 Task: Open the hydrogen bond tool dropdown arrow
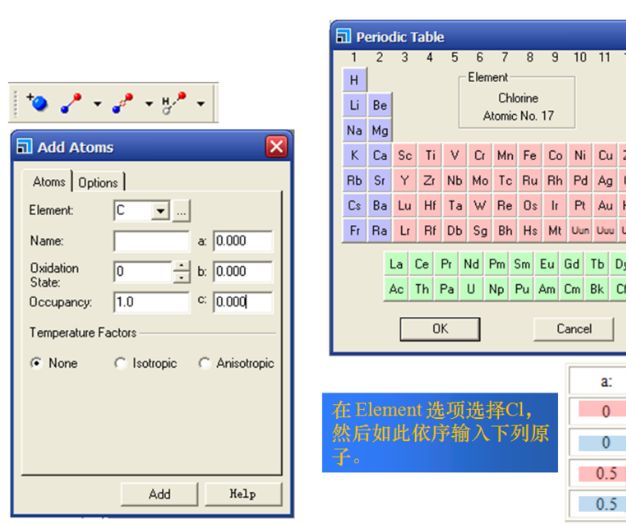(x=201, y=103)
